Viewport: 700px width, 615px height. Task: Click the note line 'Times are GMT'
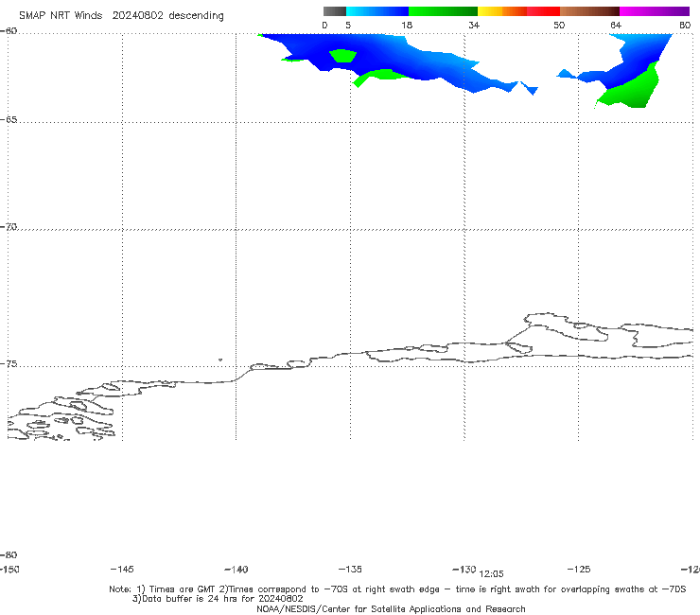pos(183,589)
